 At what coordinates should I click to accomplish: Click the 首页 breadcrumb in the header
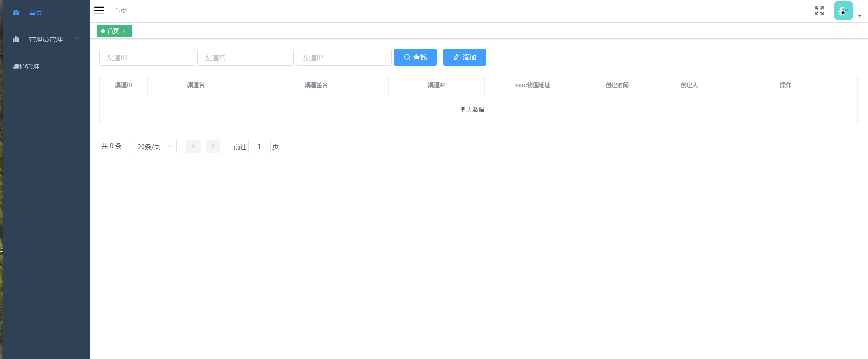120,11
